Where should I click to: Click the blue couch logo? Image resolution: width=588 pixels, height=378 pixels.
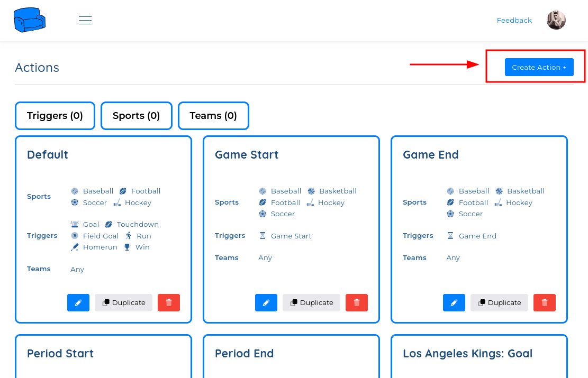30,20
